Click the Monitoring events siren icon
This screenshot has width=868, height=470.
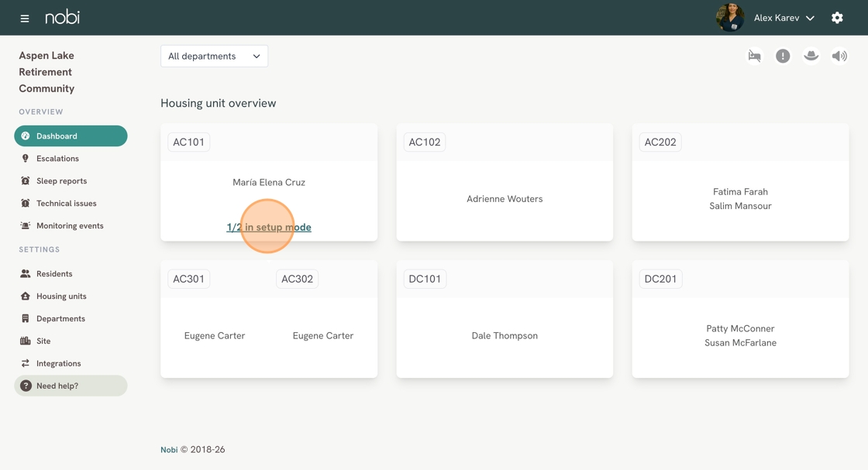point(26,226)
